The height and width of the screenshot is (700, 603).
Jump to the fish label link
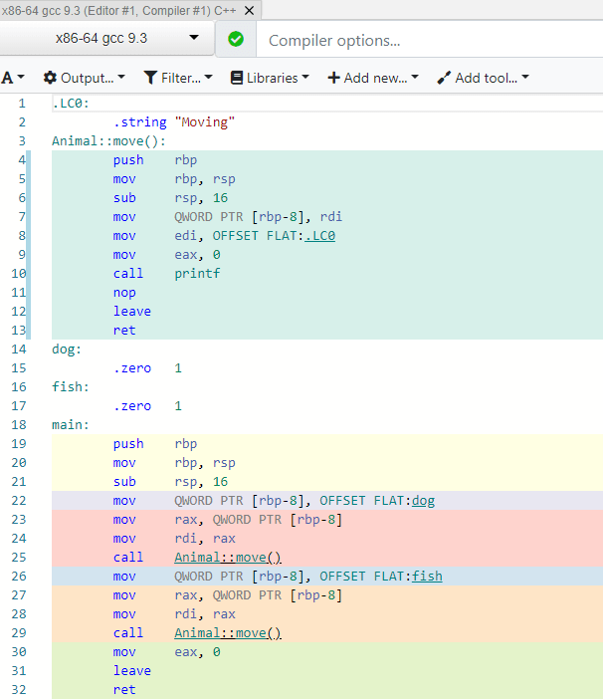[x=426, y=577]
